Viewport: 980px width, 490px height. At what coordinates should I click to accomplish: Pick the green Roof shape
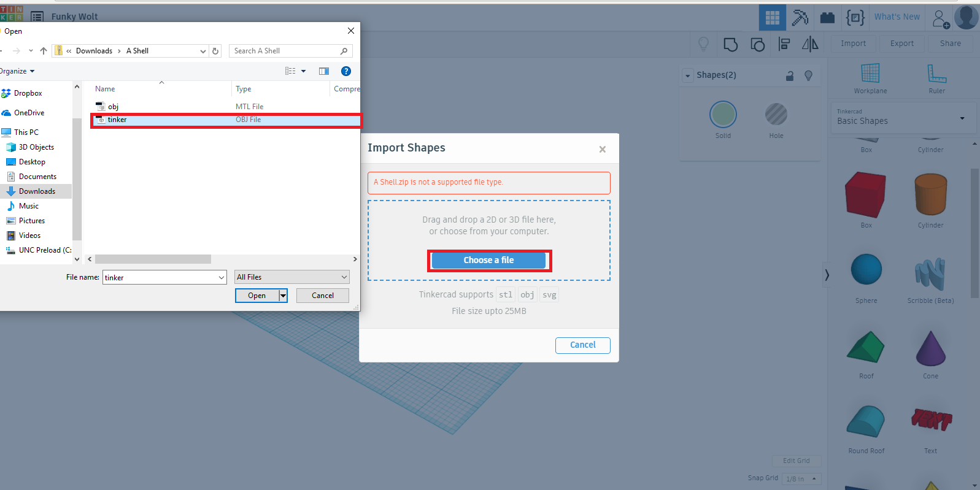tap(865, 347)
